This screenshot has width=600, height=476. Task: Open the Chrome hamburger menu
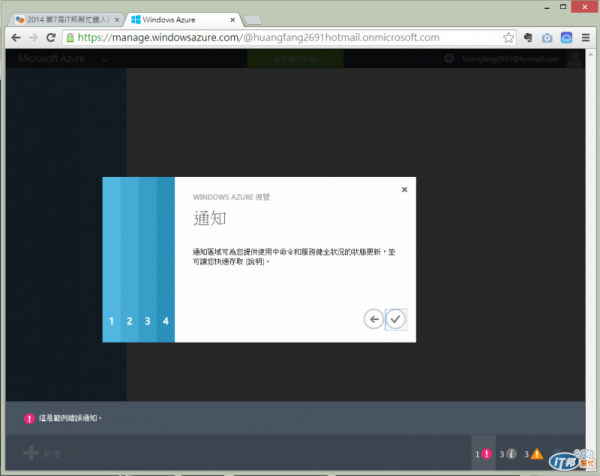coord(585,37)
